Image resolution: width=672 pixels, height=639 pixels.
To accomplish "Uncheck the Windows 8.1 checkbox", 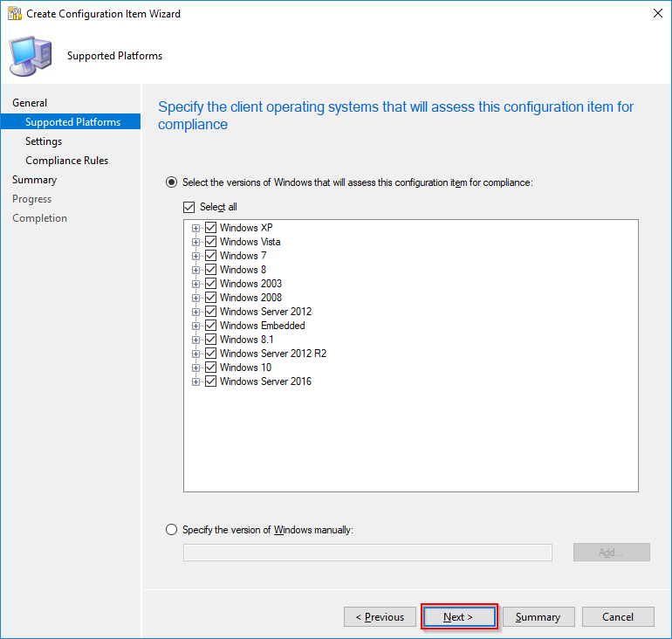I will 210,339.
